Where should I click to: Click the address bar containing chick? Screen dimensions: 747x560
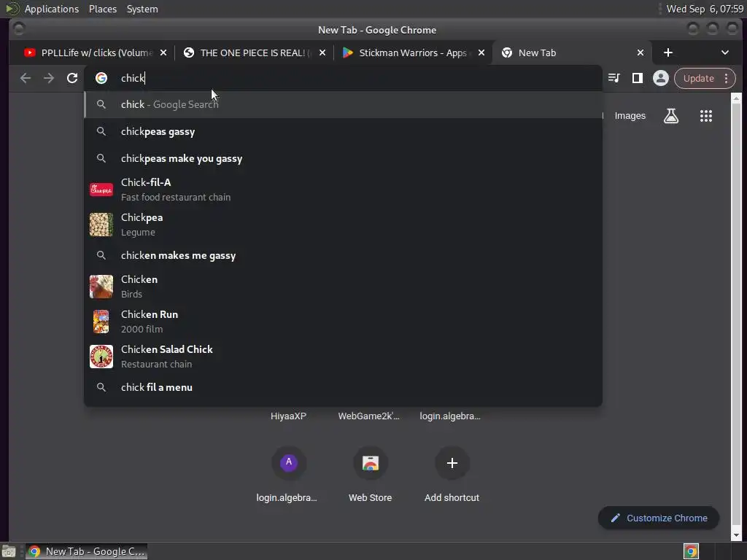pyautogui.click(x=343, y=78)
